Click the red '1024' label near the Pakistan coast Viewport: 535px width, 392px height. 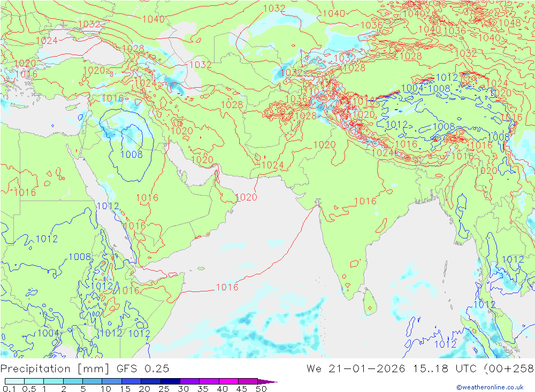tap(273, 165)
